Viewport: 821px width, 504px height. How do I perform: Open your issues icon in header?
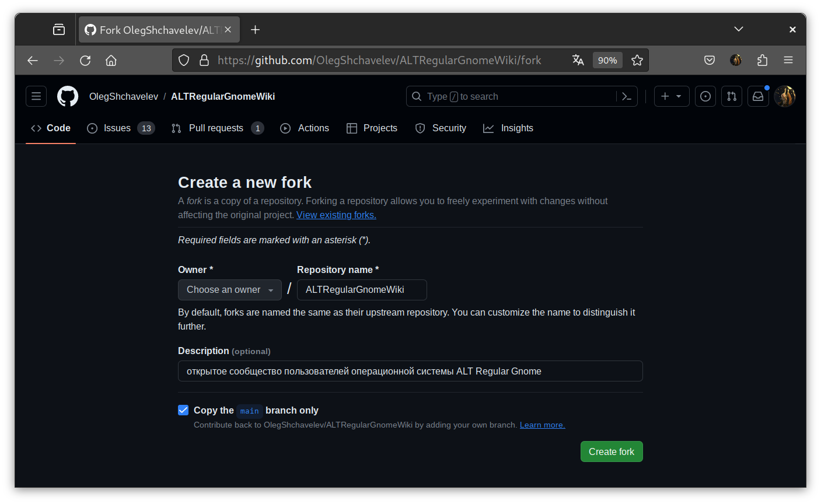point(705,96)
